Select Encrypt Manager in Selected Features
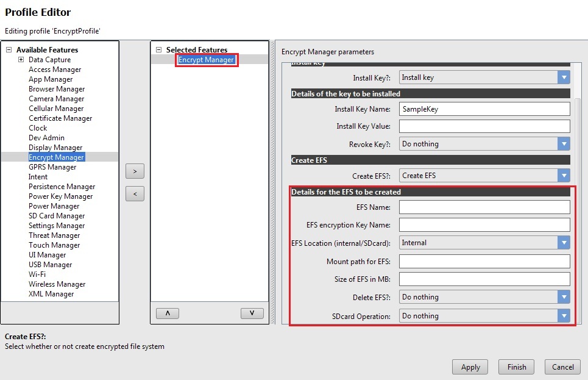The width and height of the screenshot is (588, 380). click(206, 60)
